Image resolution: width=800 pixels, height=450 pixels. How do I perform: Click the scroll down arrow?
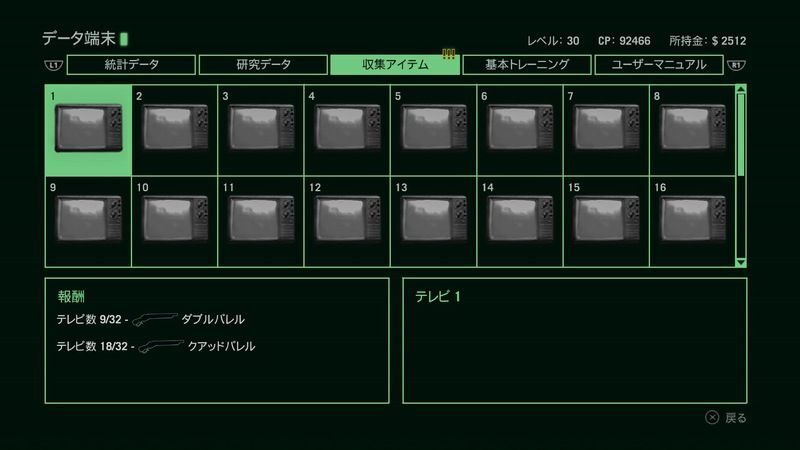click(x=741, y=262)
